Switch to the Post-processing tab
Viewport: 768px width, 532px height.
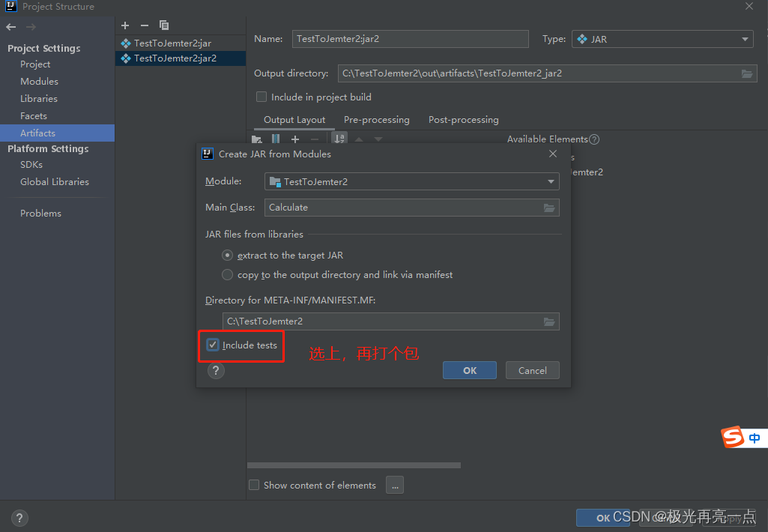(463, 120)
